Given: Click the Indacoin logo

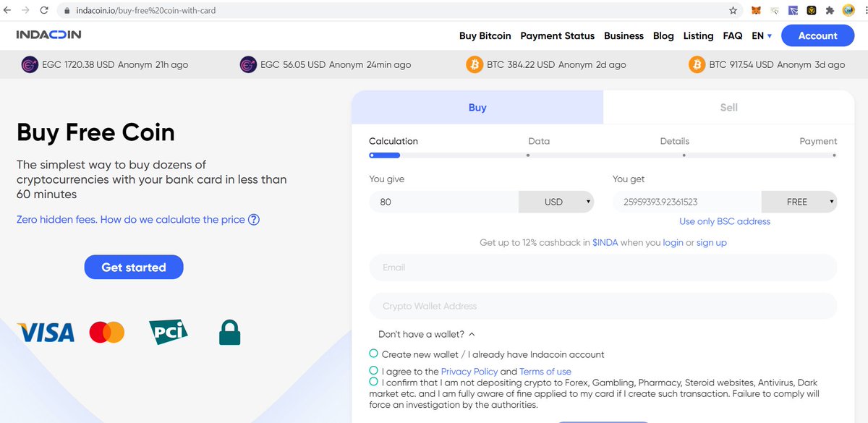Looking at the screenshot, I should (x=48, y=35).
